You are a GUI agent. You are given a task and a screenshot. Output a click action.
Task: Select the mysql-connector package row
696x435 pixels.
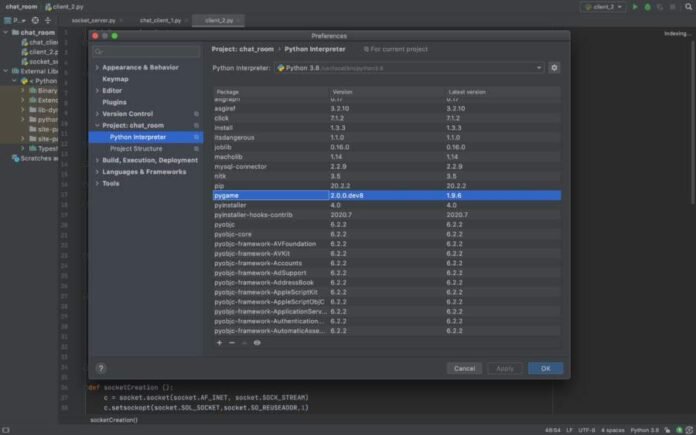pyautogui.click(x=387, y=166)
